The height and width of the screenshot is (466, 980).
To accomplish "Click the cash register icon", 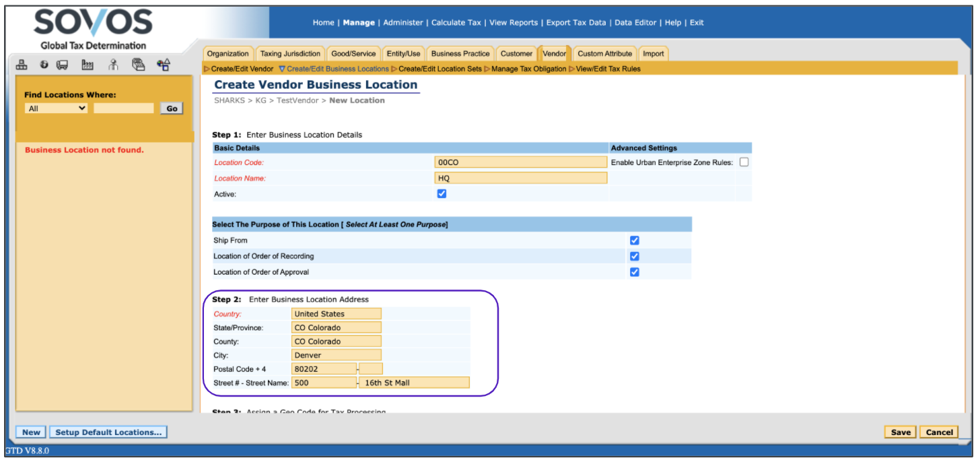I will click(139, 65).
